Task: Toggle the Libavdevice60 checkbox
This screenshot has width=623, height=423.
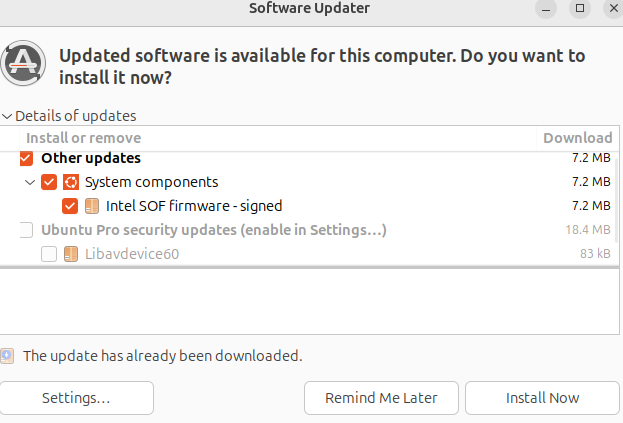Action: coord(49,254)
